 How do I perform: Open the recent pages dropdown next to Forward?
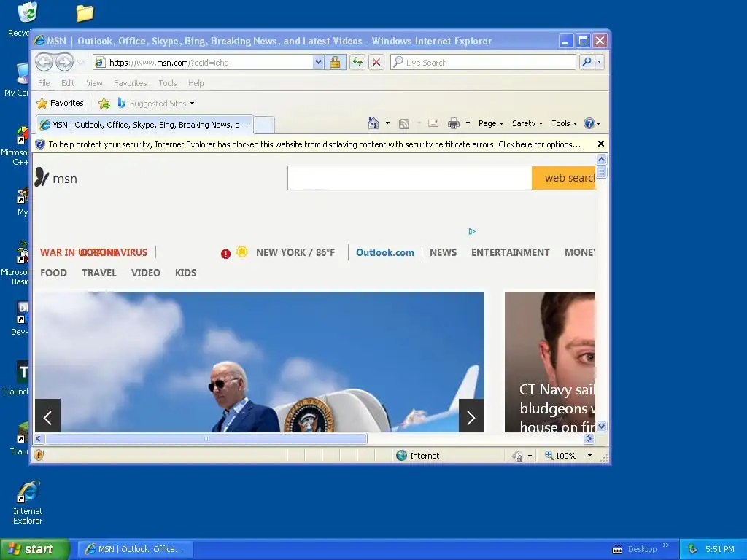pyautogui.click(x=80, y=63)
